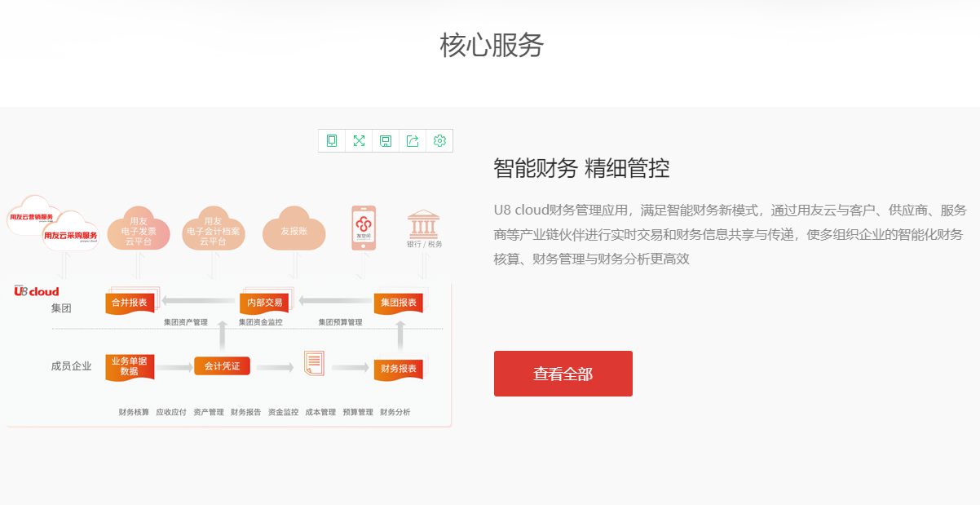Open the green gear settings icon

tap(439, 141)
